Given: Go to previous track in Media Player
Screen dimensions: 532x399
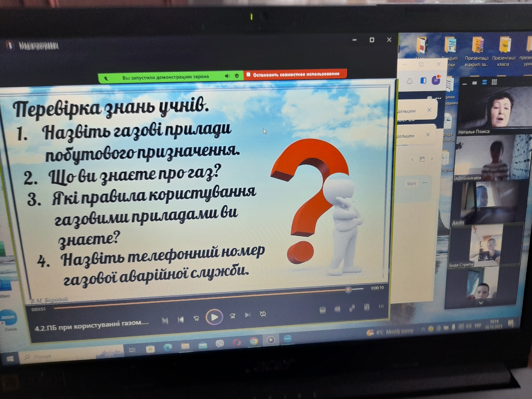Looking at the screenshot, I should (x=181, y=320).
